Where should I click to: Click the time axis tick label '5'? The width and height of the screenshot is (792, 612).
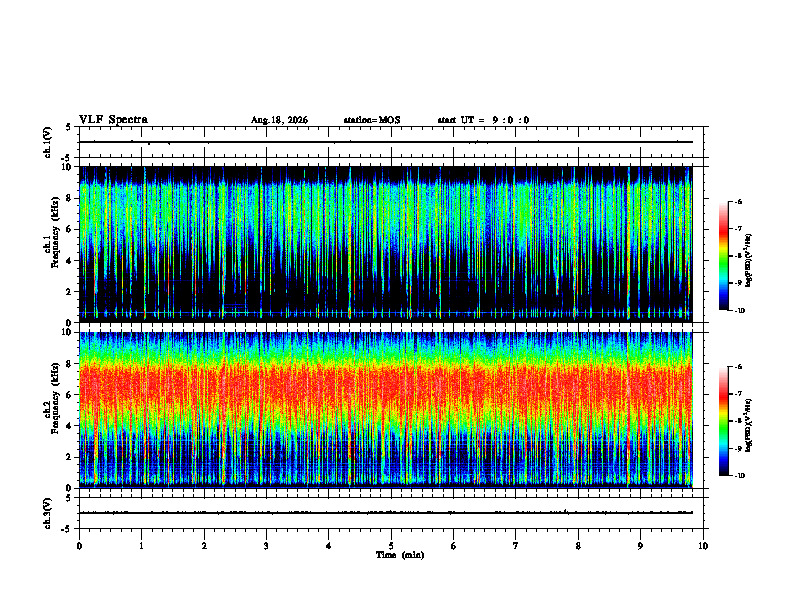click(x=391, y=546)
